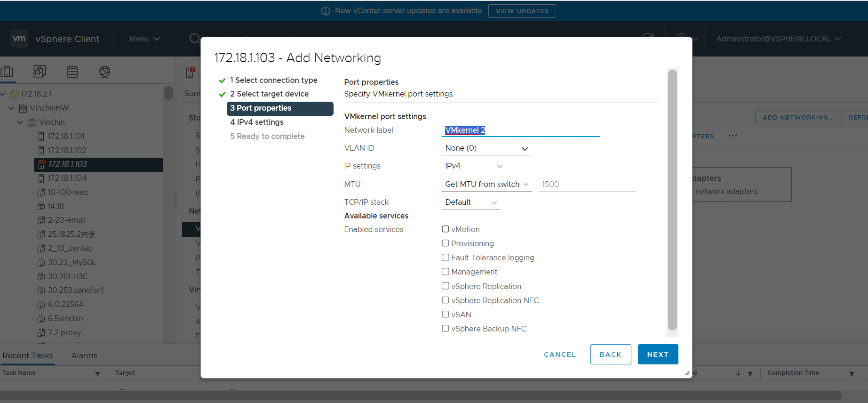868x403 pixels.
Task: Switch to the Alarms tab
Action: pos(84,355)
